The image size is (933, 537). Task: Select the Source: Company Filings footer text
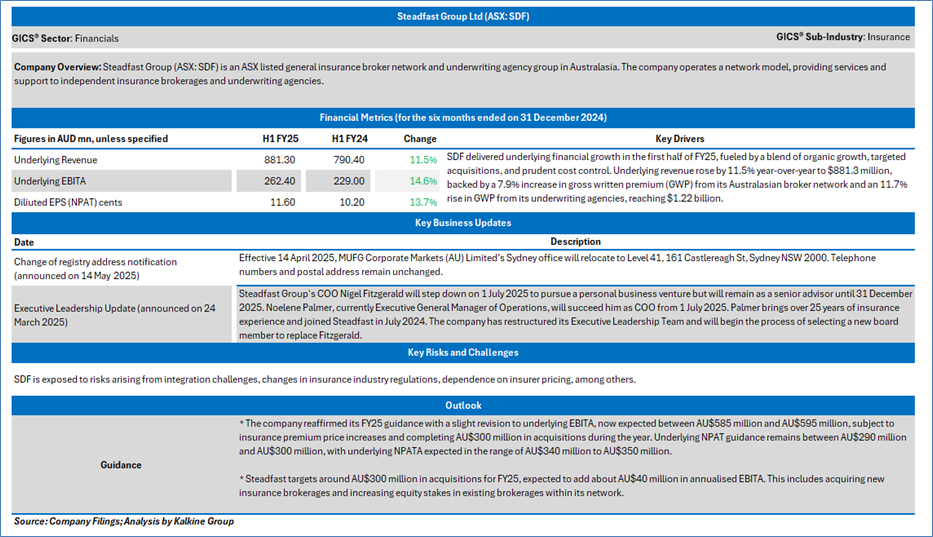[x=124, y=522]
